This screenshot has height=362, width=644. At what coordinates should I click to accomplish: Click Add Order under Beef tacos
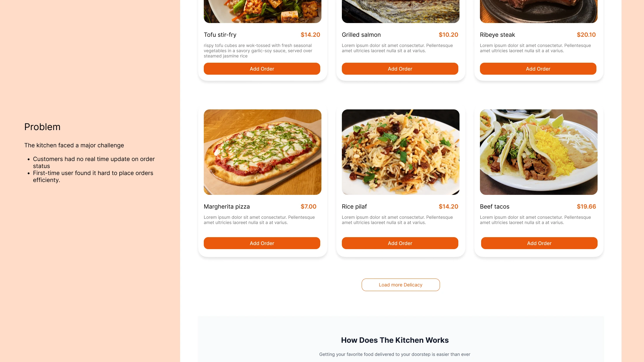pos(539,243)
